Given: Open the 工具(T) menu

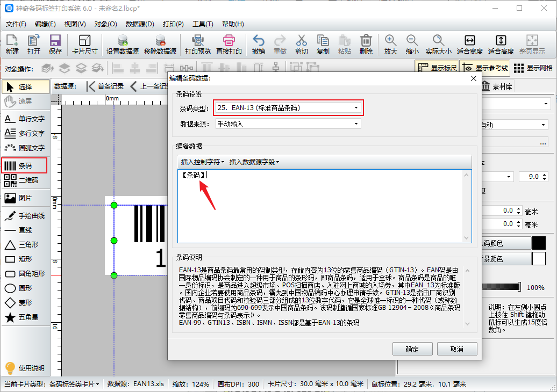Looking at the screenshot, I should pyautogui.click(x=203, y=24).
